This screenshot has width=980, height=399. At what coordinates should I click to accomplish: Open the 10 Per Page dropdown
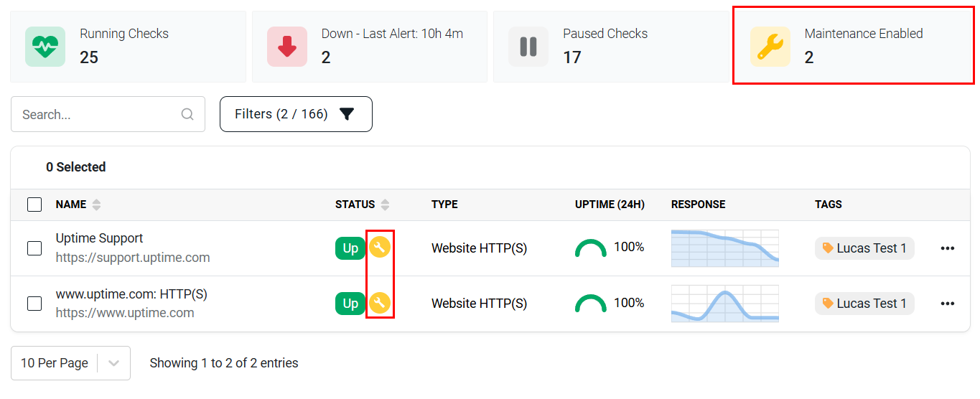(x=70, y=363)
